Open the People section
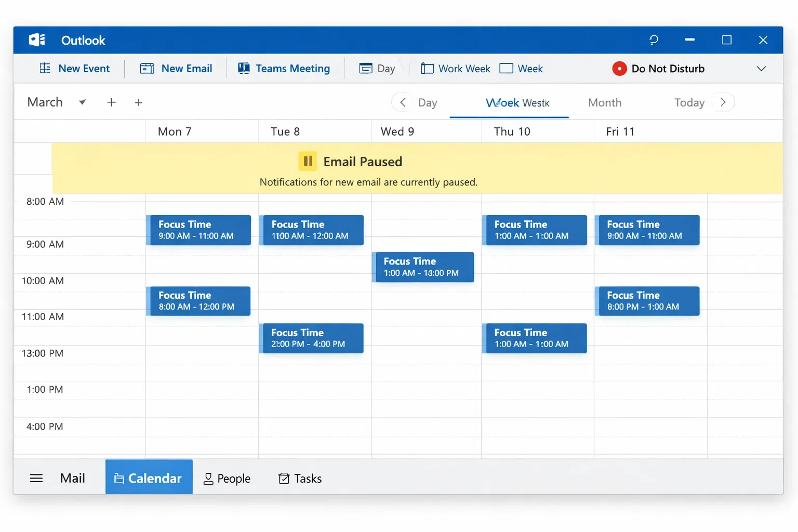 pyautogui.click(x=227, y=478)
